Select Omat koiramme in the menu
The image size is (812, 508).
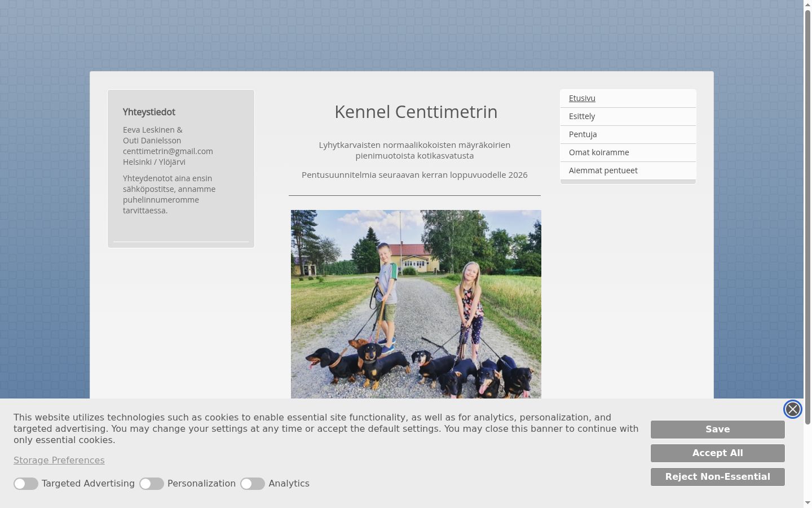click(x=628, y=152)
